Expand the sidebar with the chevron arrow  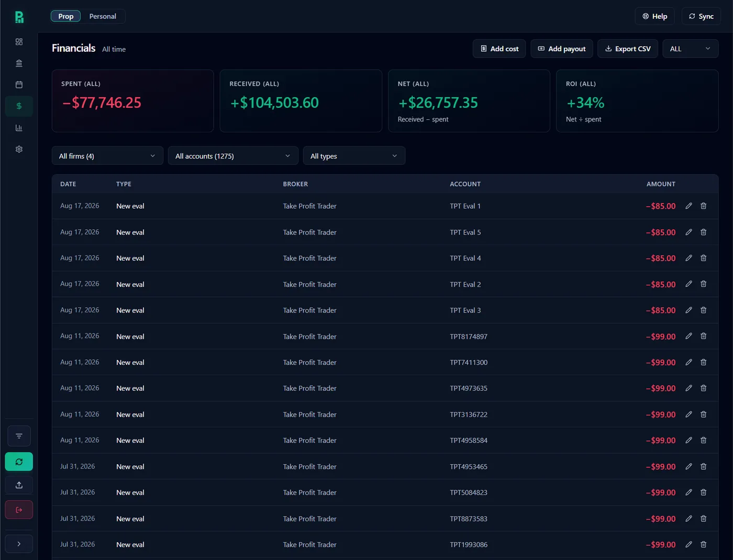pos(19,544)
